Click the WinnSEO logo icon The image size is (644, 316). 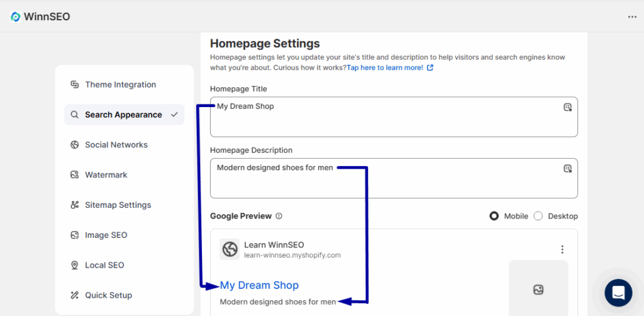pos(16,16)
